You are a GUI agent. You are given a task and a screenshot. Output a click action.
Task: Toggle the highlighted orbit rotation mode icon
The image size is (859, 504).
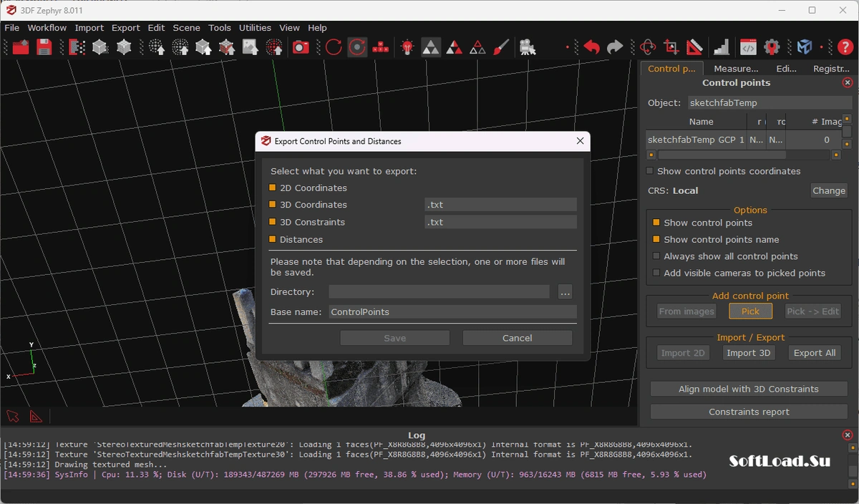click(x=357, y=47)
